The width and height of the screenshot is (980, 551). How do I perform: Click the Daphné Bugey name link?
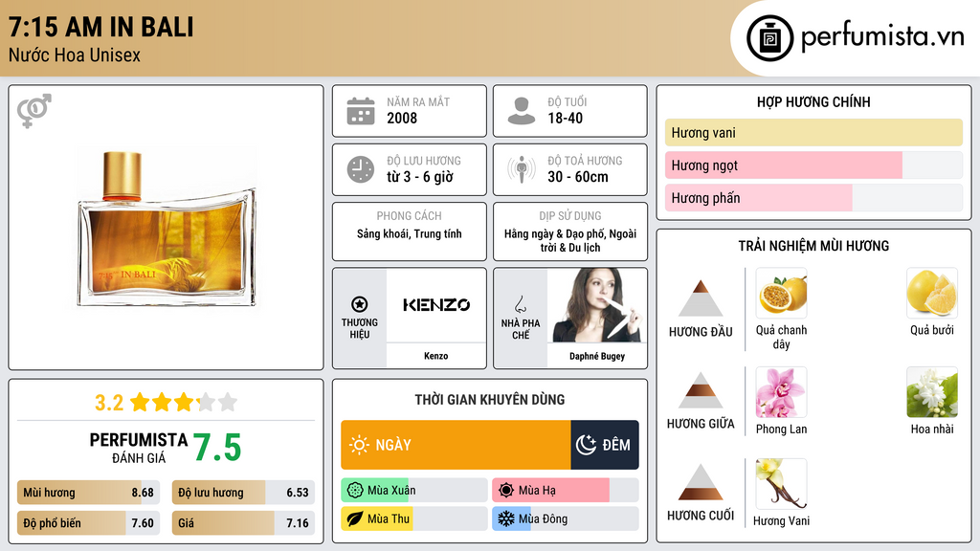tap(597, 356)
